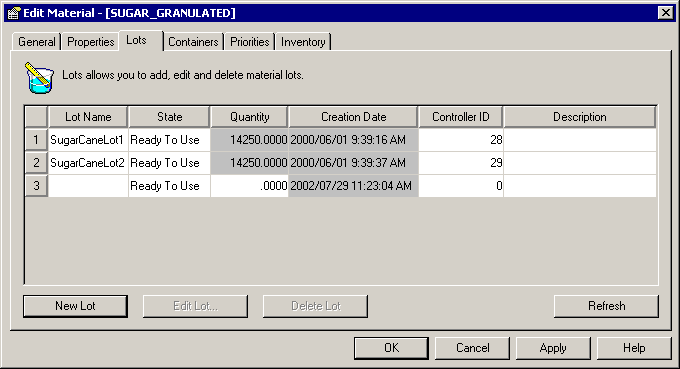Click the Ready To Use state in row 3
Screen dimensions: 680x369
169,186
